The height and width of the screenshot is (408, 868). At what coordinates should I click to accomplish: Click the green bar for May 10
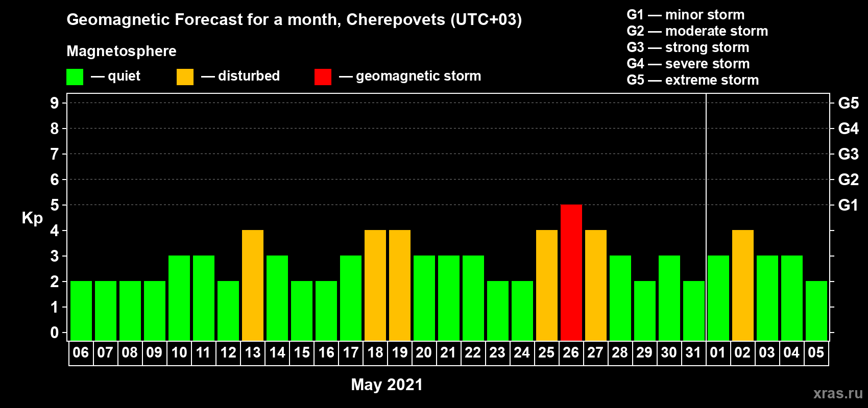click(179, 298)
